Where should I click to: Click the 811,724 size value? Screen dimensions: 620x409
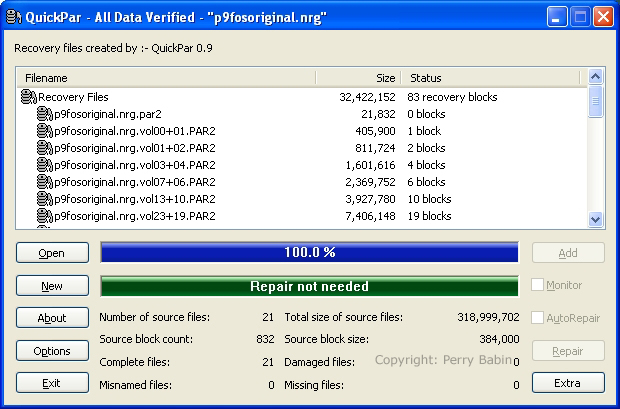click(x=375, y=148)
